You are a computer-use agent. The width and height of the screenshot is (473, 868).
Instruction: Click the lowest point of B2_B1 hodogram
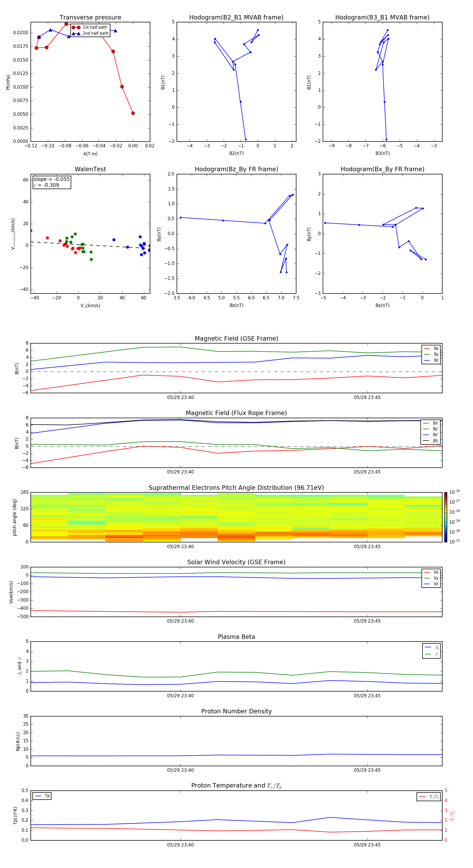pos(246,139)
